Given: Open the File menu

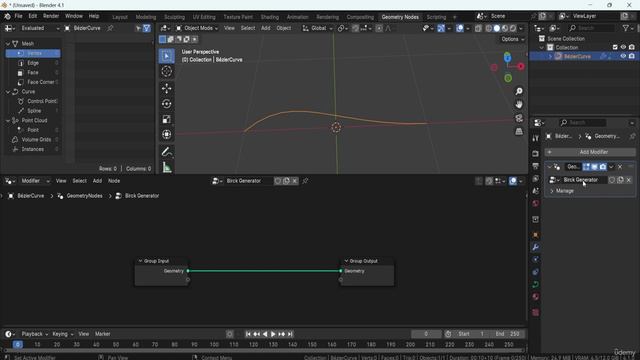Looking at the screenshot, I should point(18,16).
